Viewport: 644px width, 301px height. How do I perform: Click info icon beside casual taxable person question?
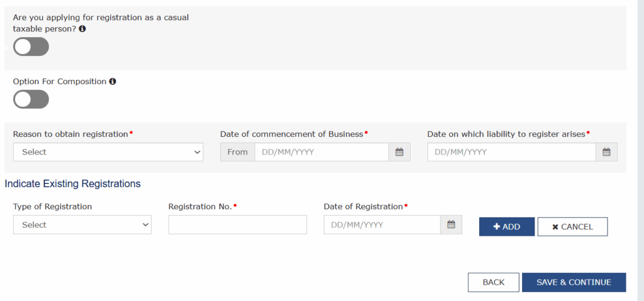pos(82,29)
